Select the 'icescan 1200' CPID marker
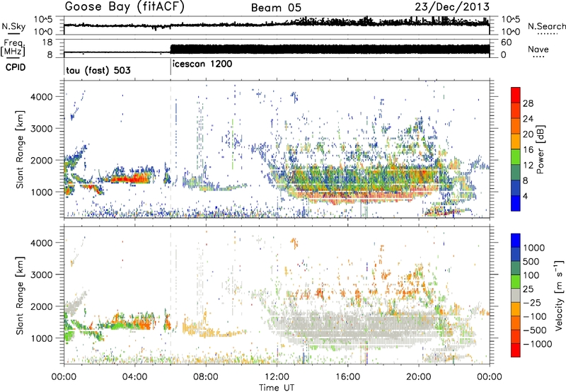 202,64
